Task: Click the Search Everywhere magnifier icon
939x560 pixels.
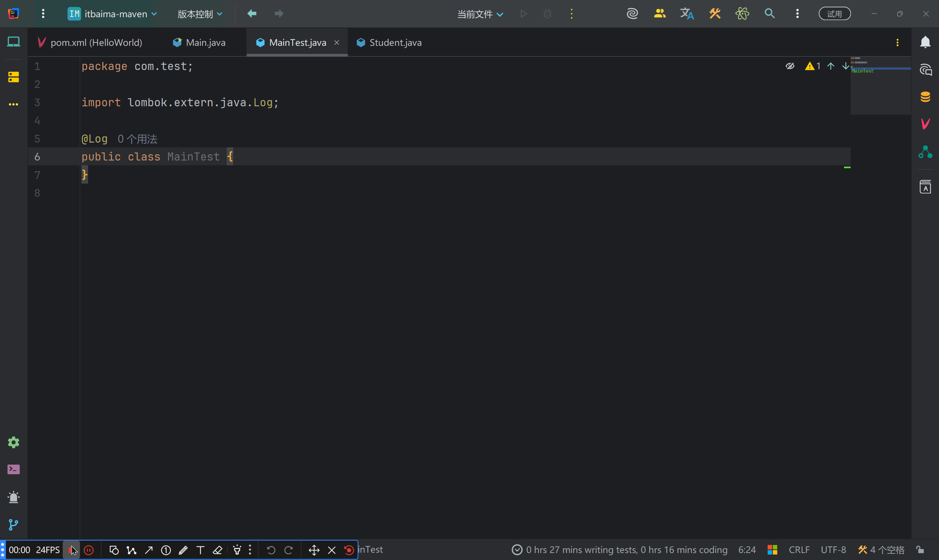Action: tap(770, 14)
